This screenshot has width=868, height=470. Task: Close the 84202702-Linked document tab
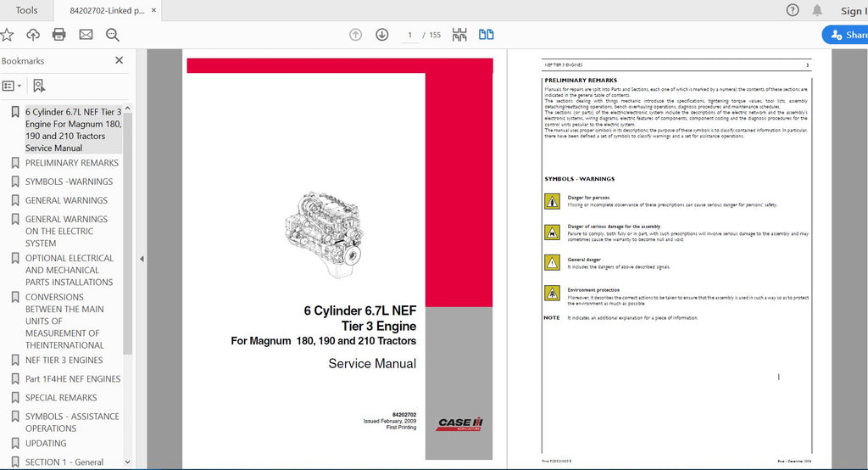[x=154, y=10]
